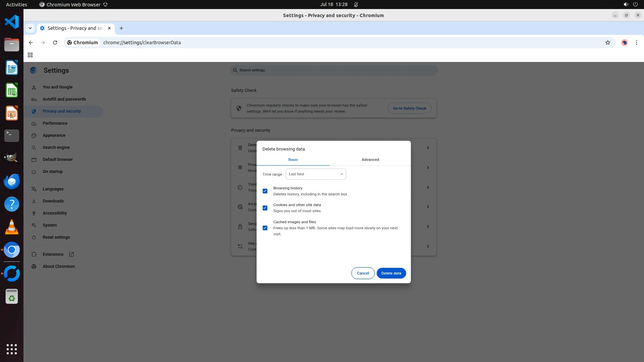Uncheck Cached images and files
The height and width of the screenshot is (362, 644).
pos(265,228)
